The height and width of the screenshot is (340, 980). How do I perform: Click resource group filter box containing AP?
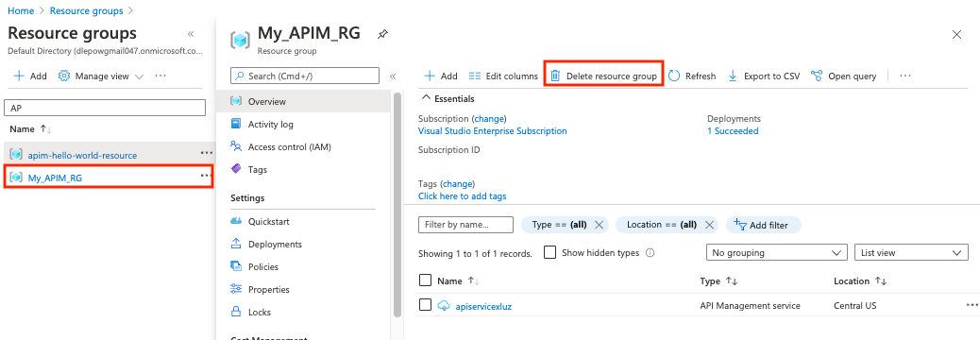coord(105,108)
